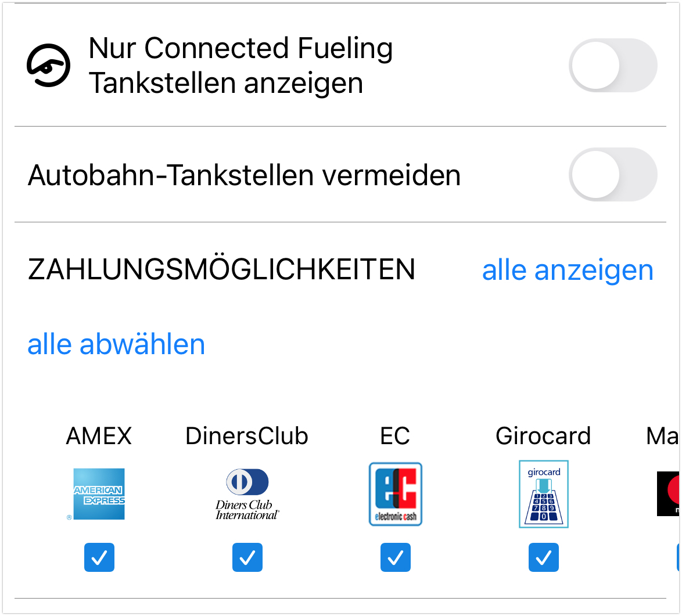Click the DinersClub text label
682x616 pixels.
click(x=247, y=436)
